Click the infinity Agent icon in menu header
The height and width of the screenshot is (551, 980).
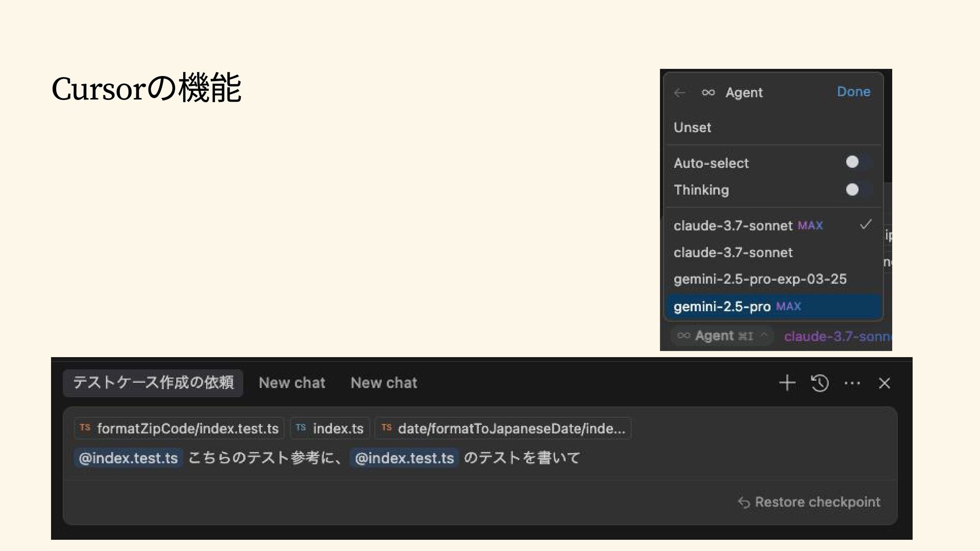(x=708, y=93)
